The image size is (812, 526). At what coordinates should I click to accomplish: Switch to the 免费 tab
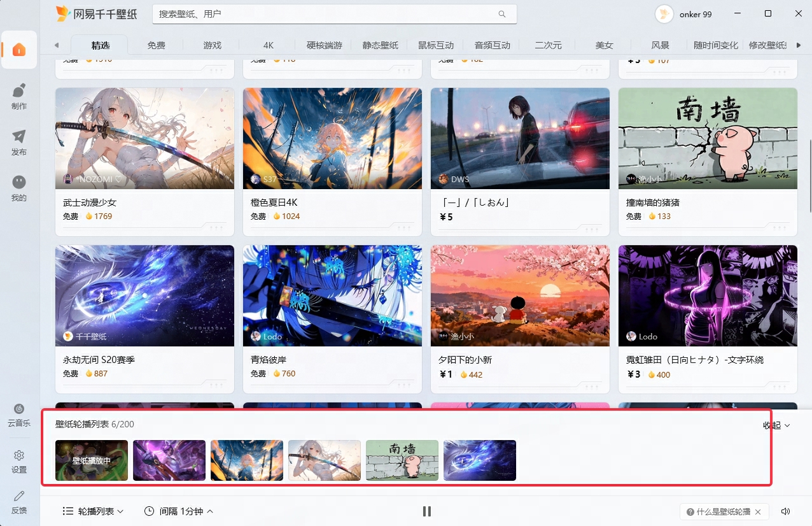coord(156,45)
